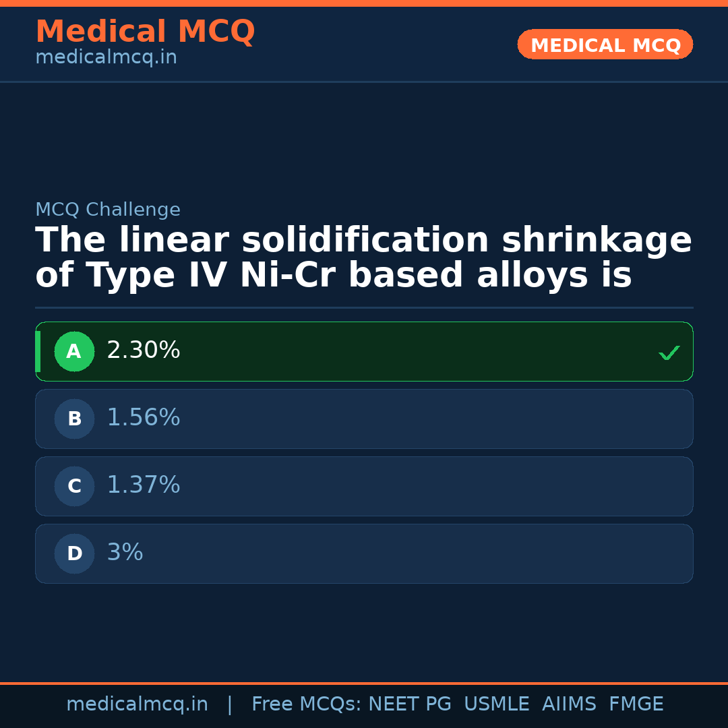Click the Medical MCQ orange title
The width and height of the screenshot is (728, 728).
point(145,32)
